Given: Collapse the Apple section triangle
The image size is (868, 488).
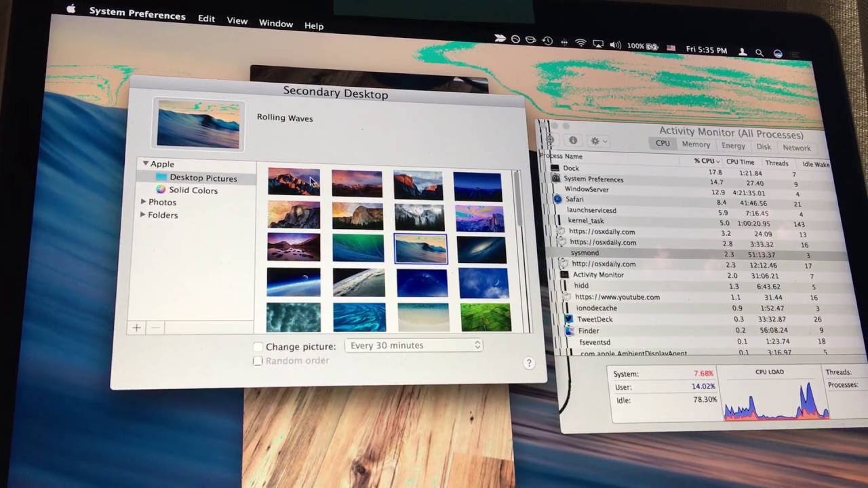Looking at the screenshot, I should 145,163.
